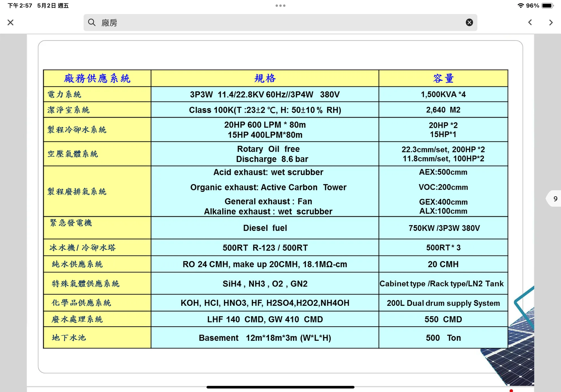
Task: Tap the Wi-Fi status icon
Action: click(520, 5)
